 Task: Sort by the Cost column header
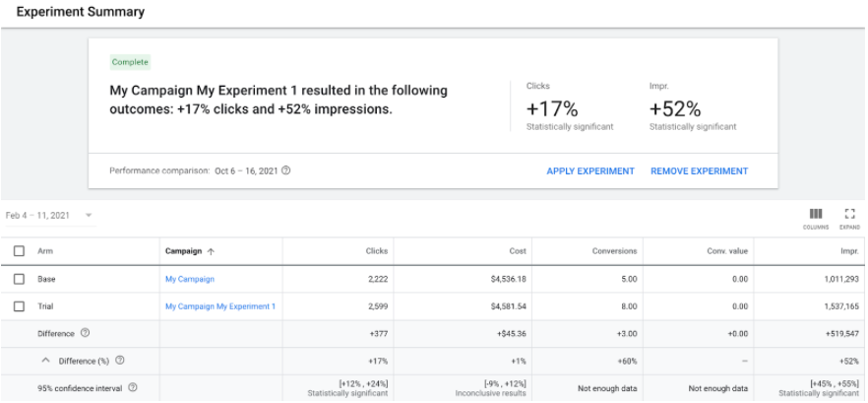[517, 251]
